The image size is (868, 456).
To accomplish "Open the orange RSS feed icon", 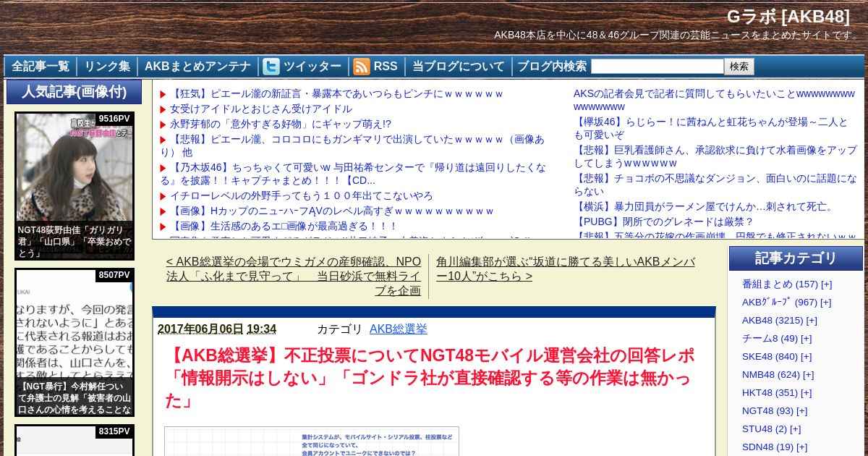I will [x=362, y=67].
